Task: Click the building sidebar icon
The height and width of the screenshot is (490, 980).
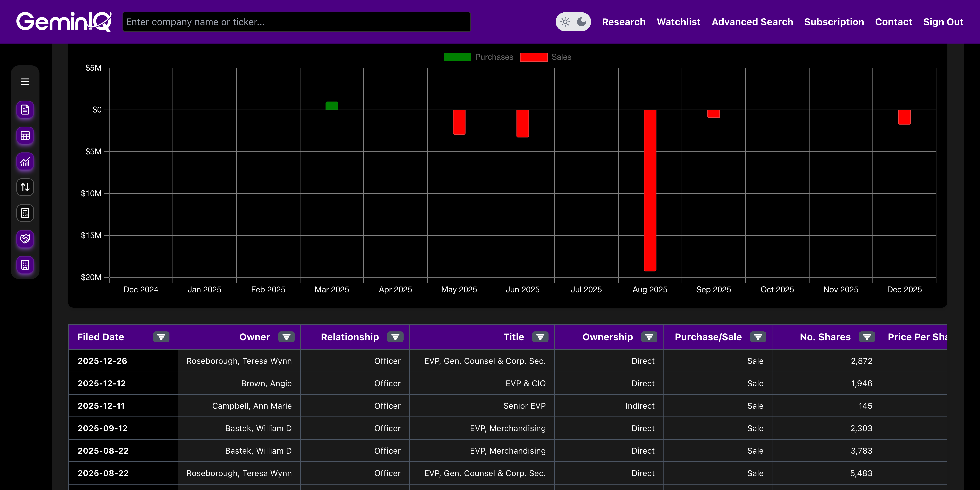Action: click(x=25, y=265)
